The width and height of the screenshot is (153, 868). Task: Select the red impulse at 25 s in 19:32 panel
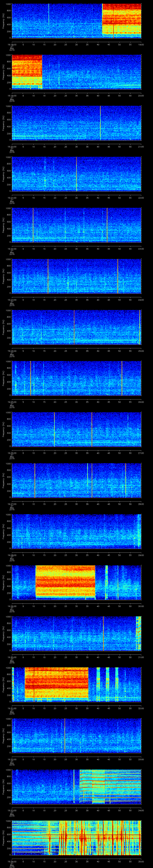65,736
